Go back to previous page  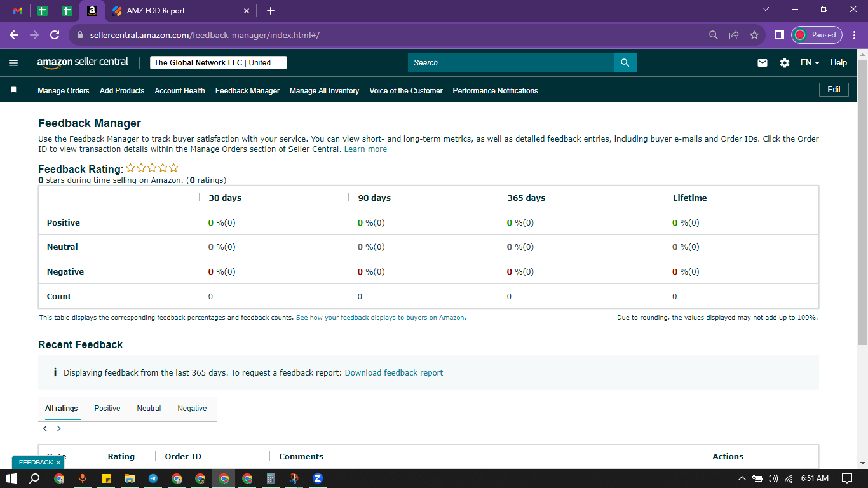[x=14, y=35]
